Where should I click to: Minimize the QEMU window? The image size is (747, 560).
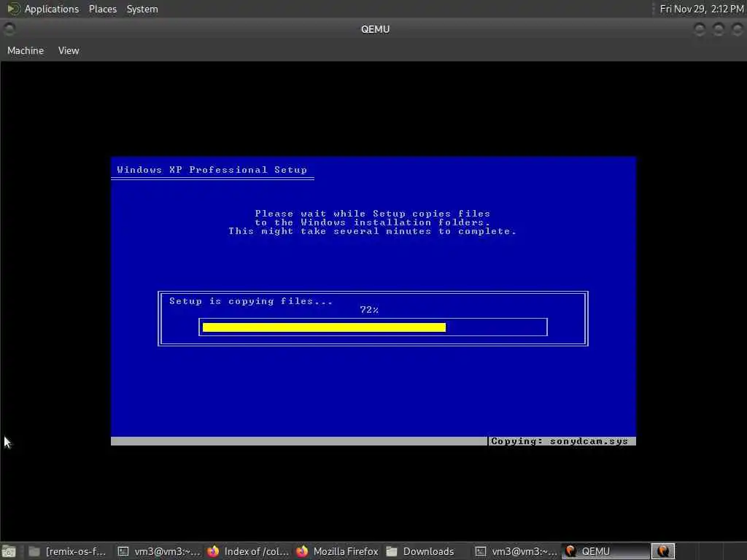[x=700, y=29]
